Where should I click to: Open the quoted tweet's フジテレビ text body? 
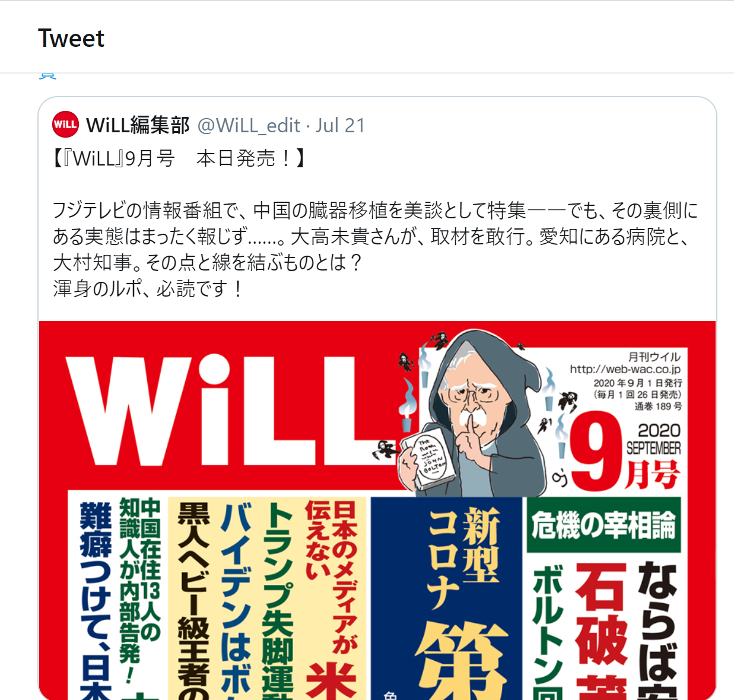coord(375,249)
